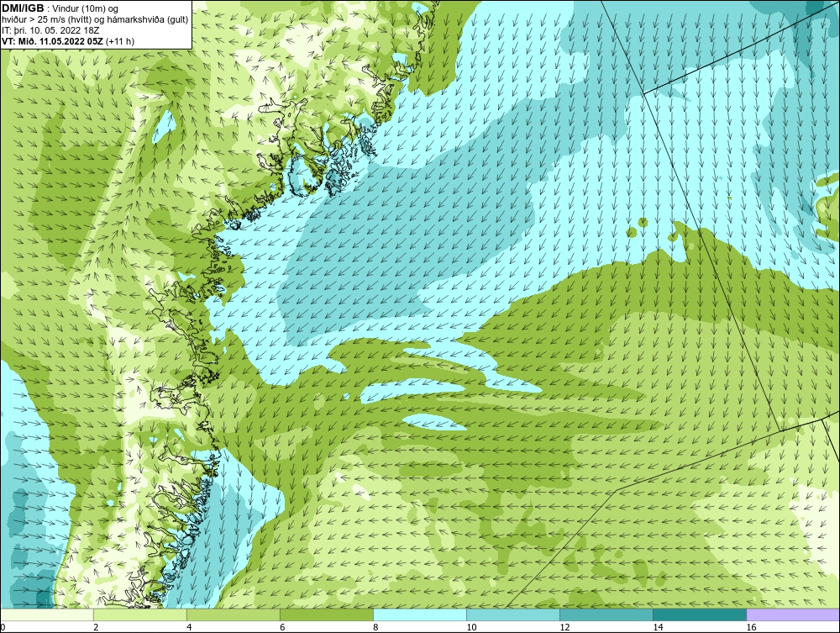The width and height of the screenshot is (840, 633).
Task: Click the legend label '12'
Action: tap(564, 627)
